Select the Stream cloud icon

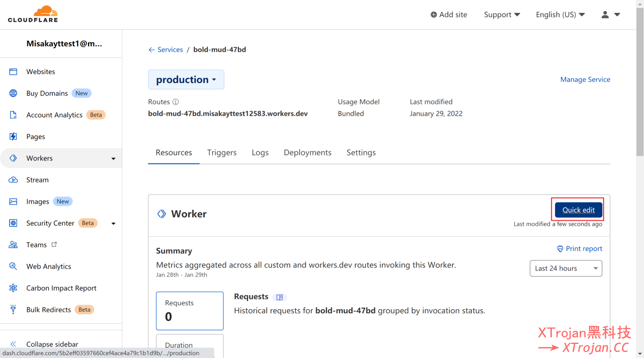point(14,180)
